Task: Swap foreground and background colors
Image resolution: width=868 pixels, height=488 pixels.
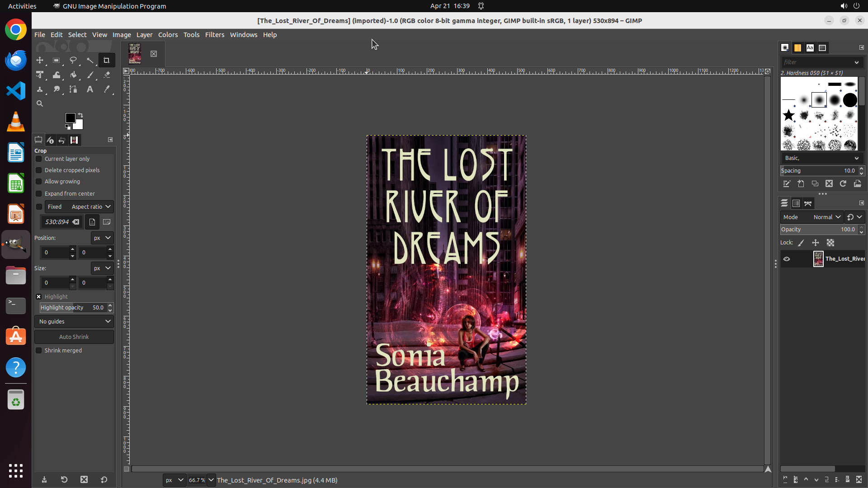Action: (x=80, y=115)
